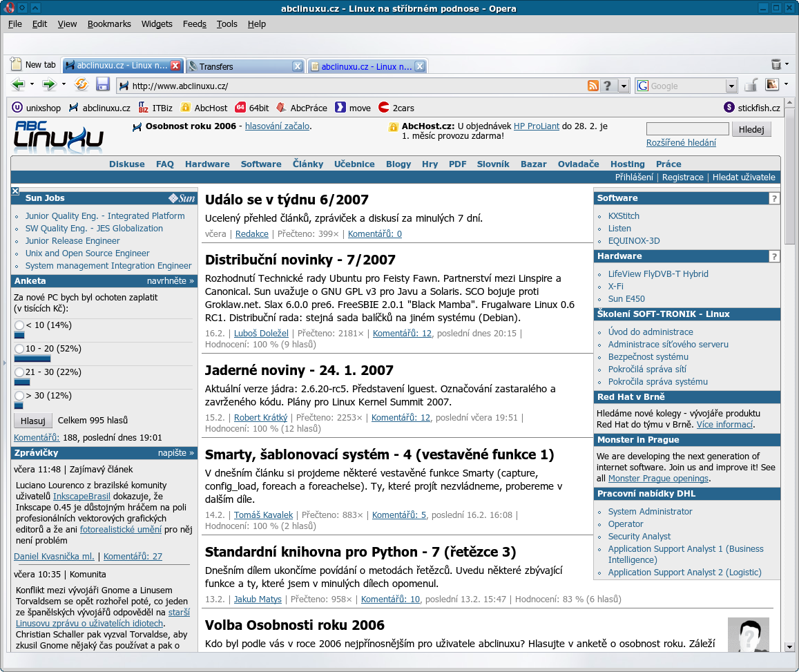799x672 pixels.
Task: Open the Widgets menu
Action: (x=157, y=24)
